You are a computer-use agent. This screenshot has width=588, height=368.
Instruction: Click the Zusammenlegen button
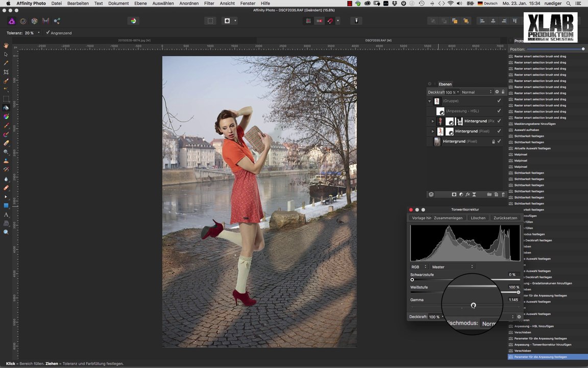[x=448, y=218]
